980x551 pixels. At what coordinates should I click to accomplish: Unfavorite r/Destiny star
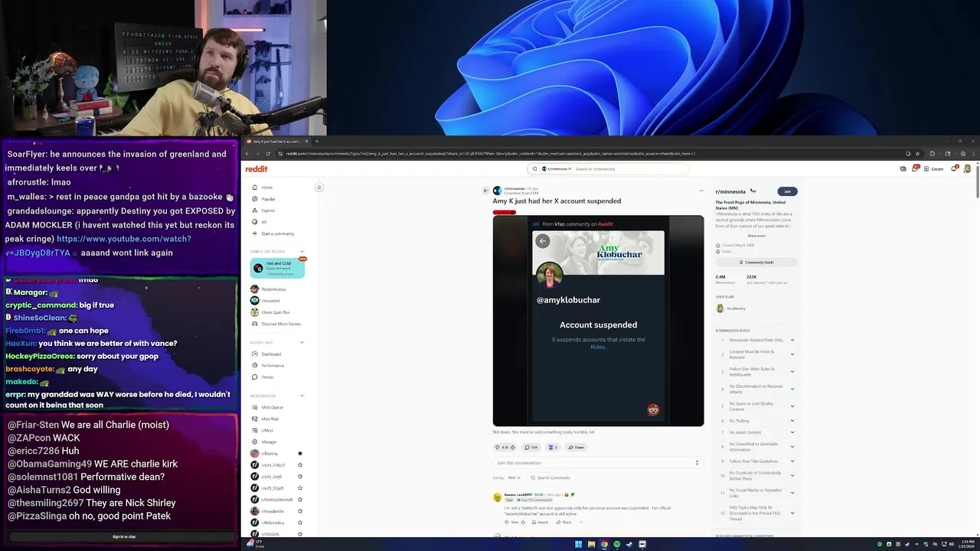tap(300, 453)
